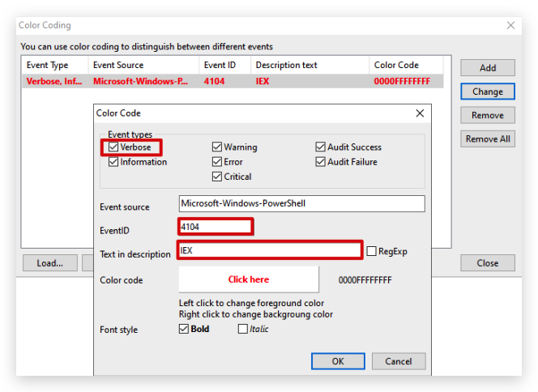Toggle the Verbose event type checkbox

pos(113,147)
